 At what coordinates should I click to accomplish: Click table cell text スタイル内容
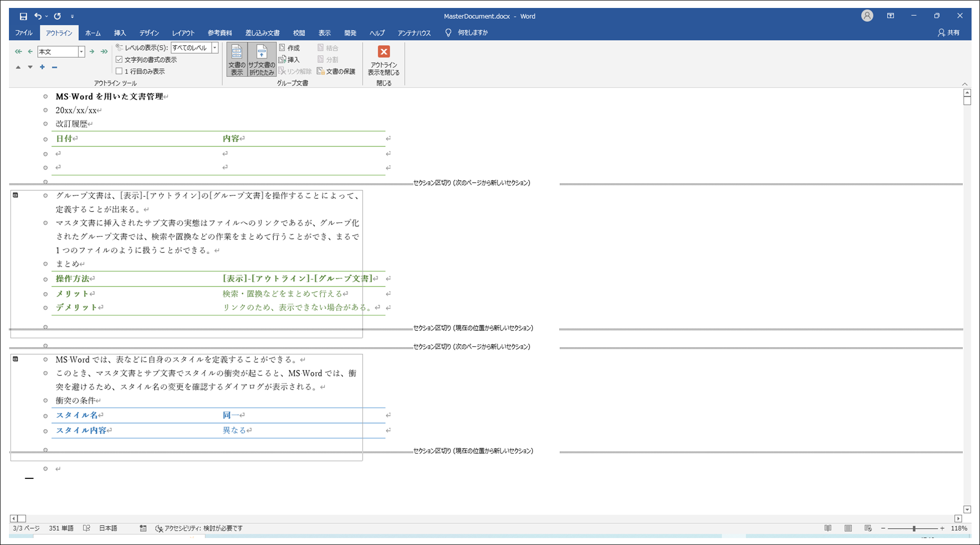81,430
